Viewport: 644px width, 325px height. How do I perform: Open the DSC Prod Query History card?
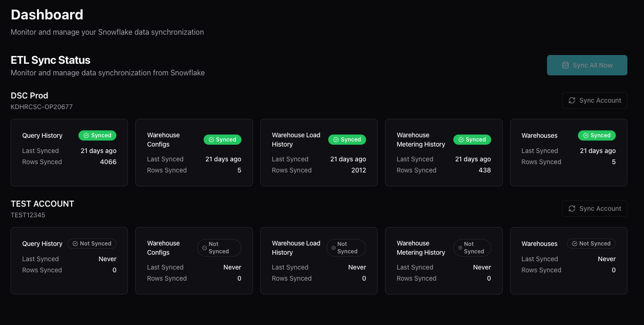(69, 153)
